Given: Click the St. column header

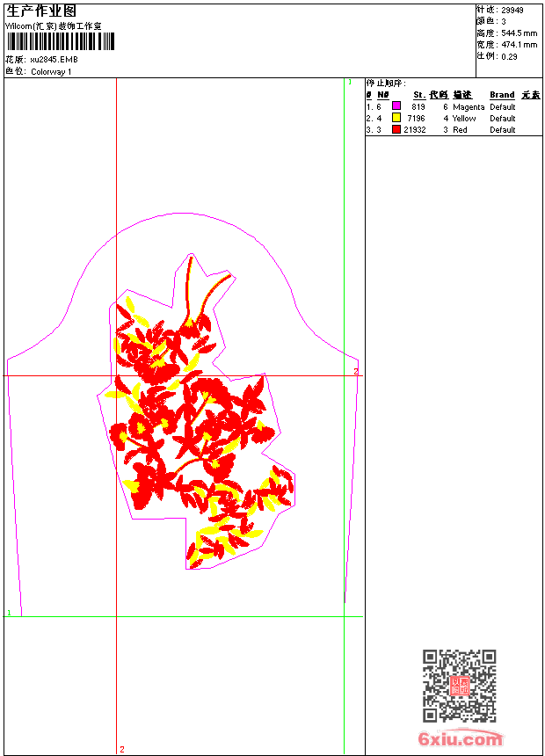Looking at the screenshot, I should [419, 95].
